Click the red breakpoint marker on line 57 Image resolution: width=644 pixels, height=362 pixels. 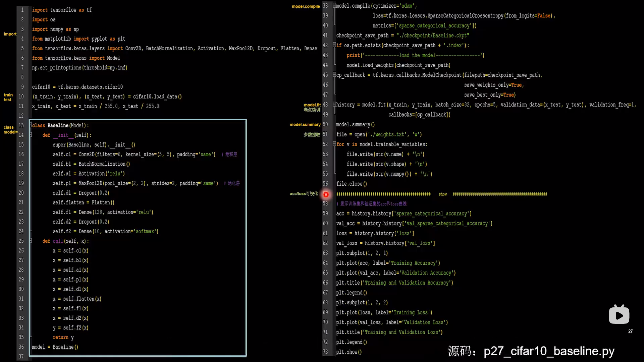(326, 194)
